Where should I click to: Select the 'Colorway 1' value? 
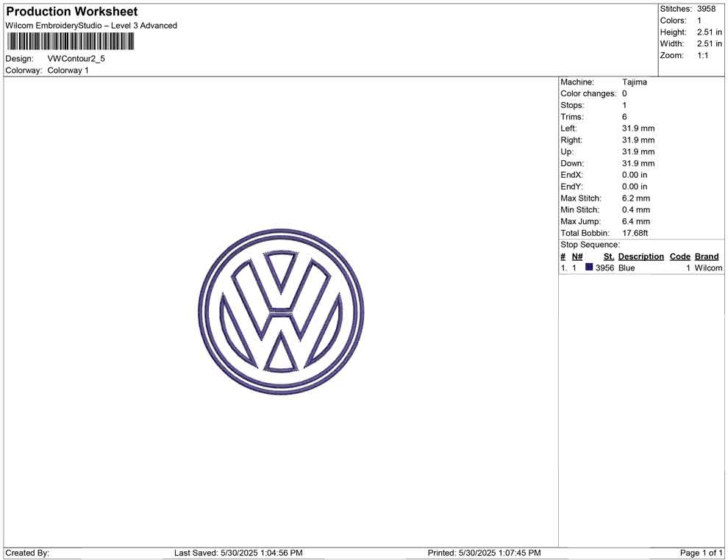(68, 71)
